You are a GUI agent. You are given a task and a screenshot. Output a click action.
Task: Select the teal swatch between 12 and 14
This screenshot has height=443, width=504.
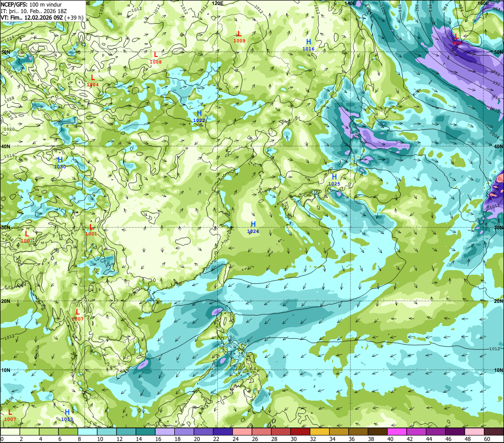(x=126, y=432)
